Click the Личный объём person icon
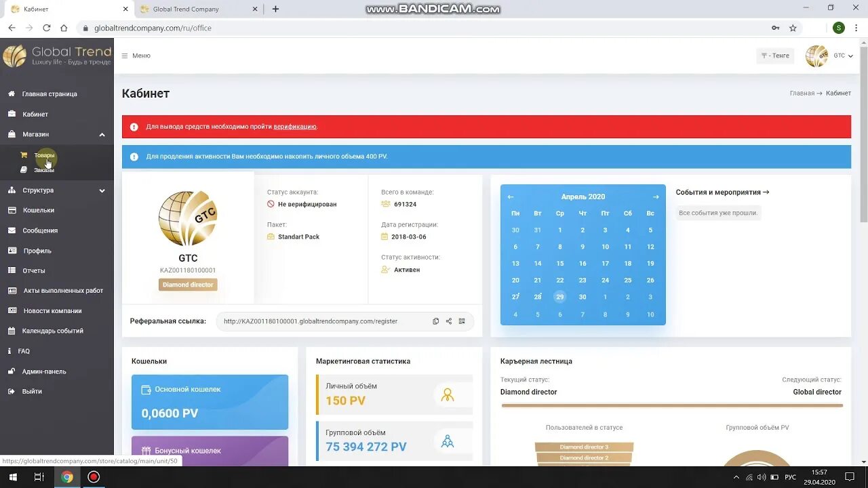 [448, 394]
